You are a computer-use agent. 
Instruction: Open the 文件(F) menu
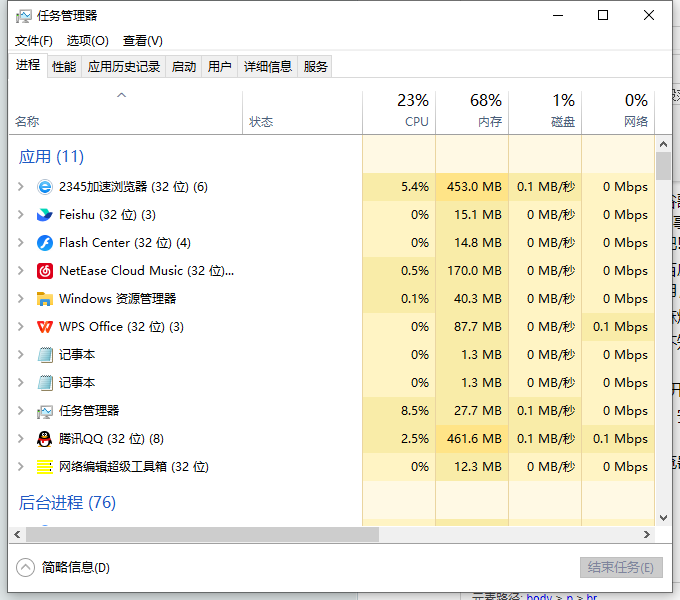click(34, 41)
